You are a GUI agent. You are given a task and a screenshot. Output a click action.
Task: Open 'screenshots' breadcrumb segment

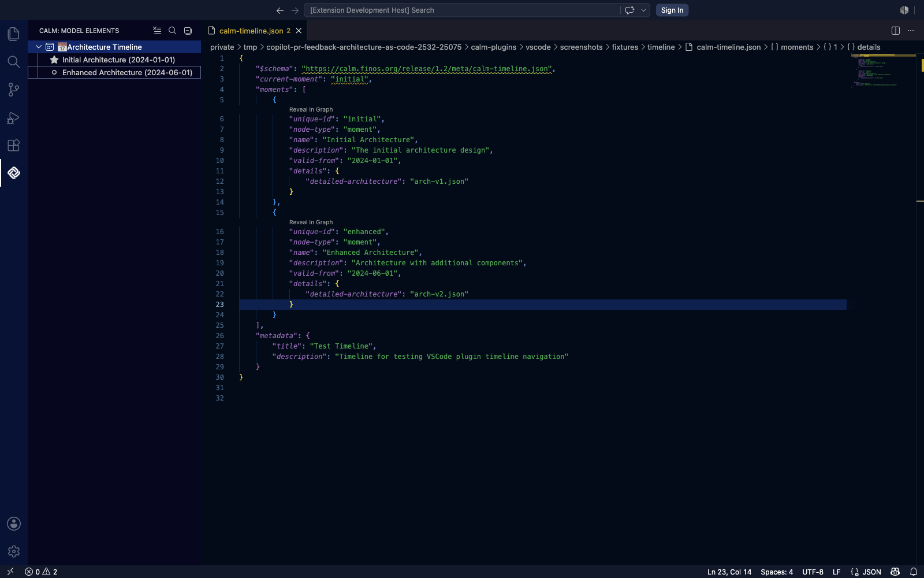pyautogui.click(x=581, y=47)
